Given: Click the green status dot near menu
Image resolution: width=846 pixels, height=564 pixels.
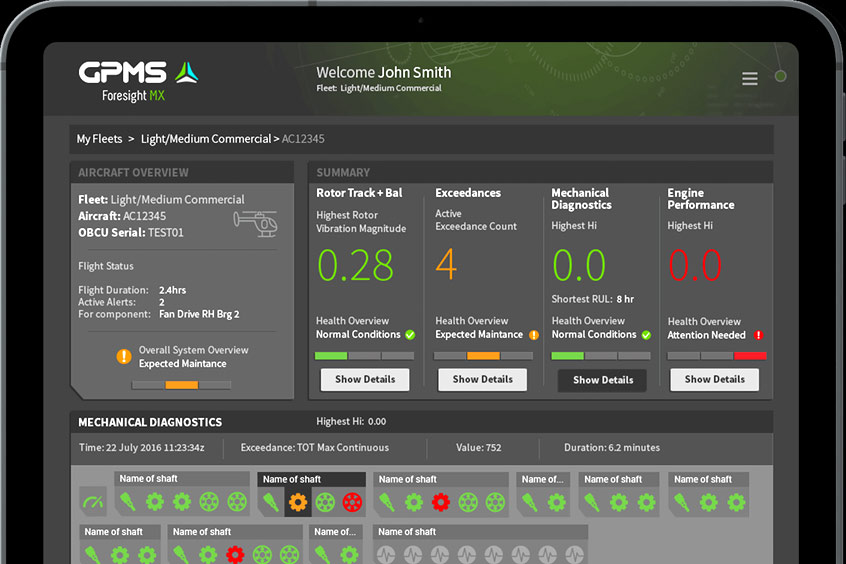Looking at the screenshot, I should (780, 76).
